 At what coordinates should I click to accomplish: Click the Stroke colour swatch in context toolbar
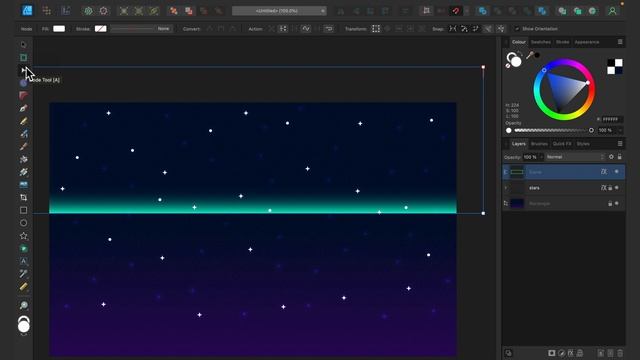[100, 29]
